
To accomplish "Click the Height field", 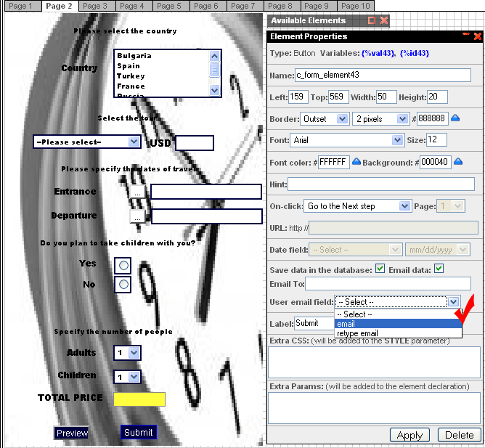I will point(437,97).
